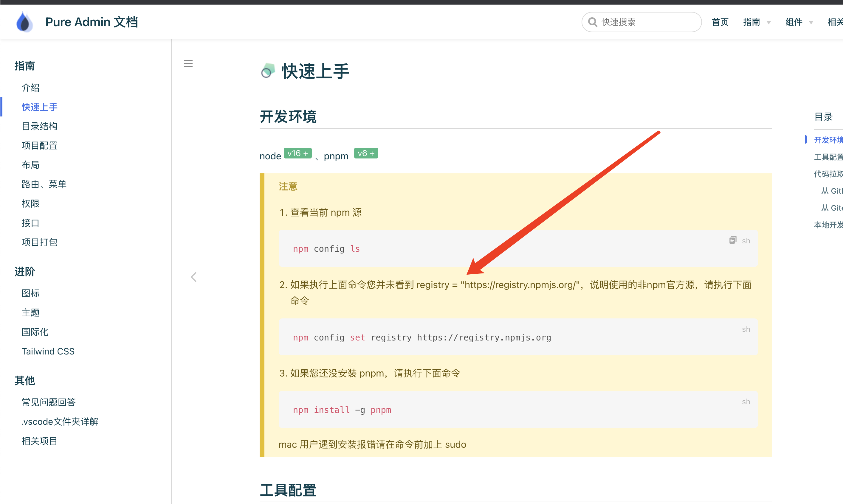The width and height of the screenshot is (843, 504).
Task: Open 常见问题回答 sidebar page
Action: (x=49, y=402)
